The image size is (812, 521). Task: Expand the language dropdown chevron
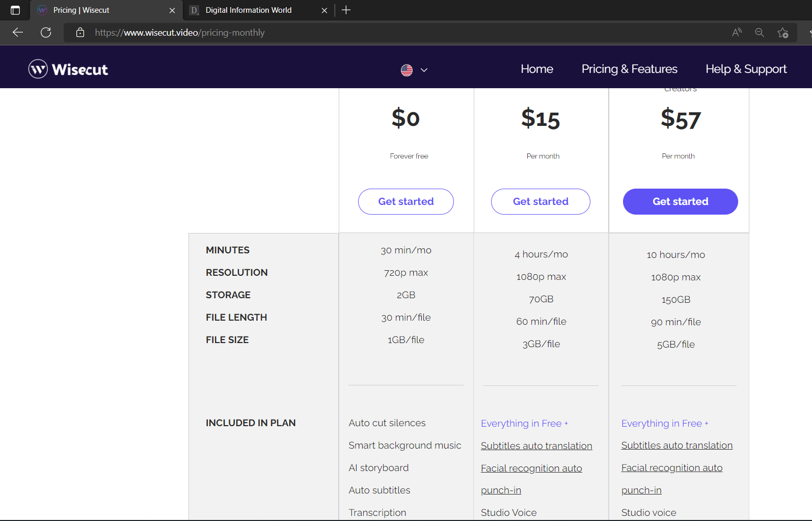tap(424, 70)
